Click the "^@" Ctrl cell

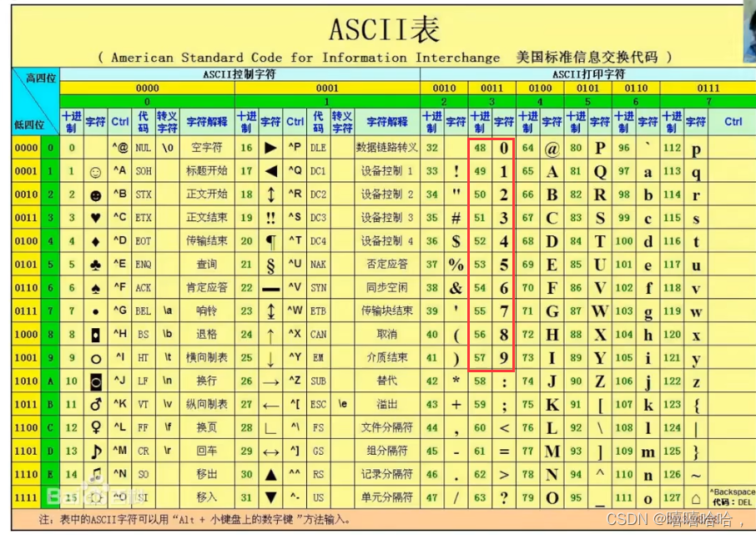120,148
